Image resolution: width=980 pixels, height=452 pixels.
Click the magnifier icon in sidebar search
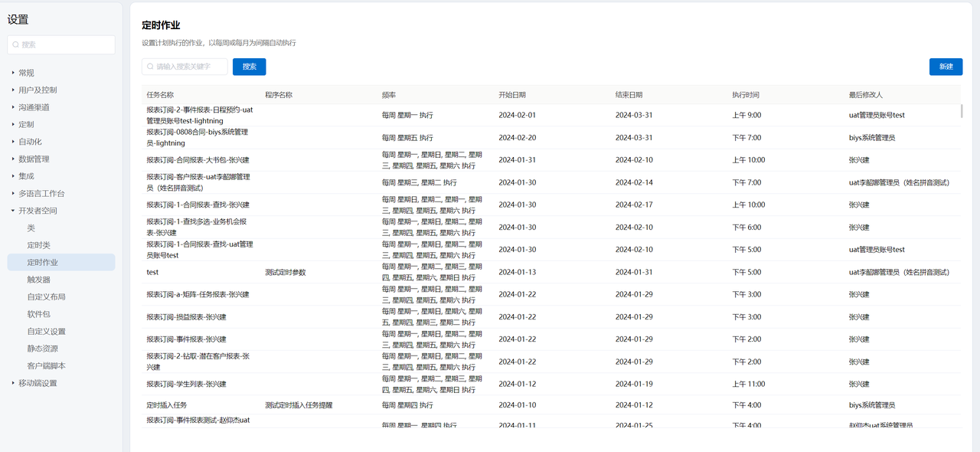[x=16, y=44]
